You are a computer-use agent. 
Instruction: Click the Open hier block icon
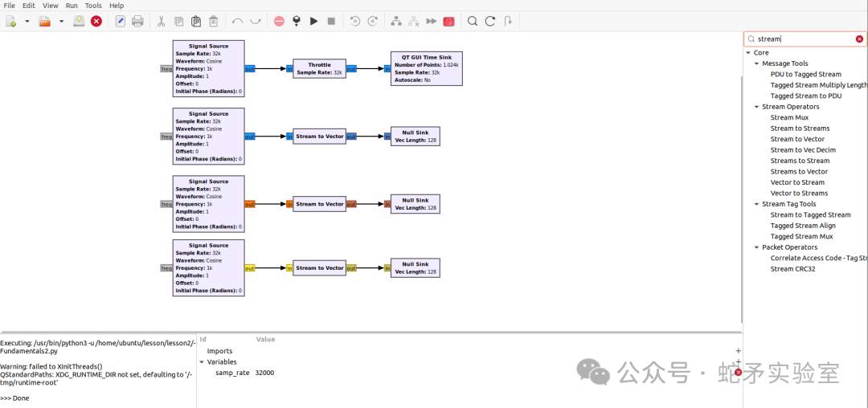coord(508,22)
